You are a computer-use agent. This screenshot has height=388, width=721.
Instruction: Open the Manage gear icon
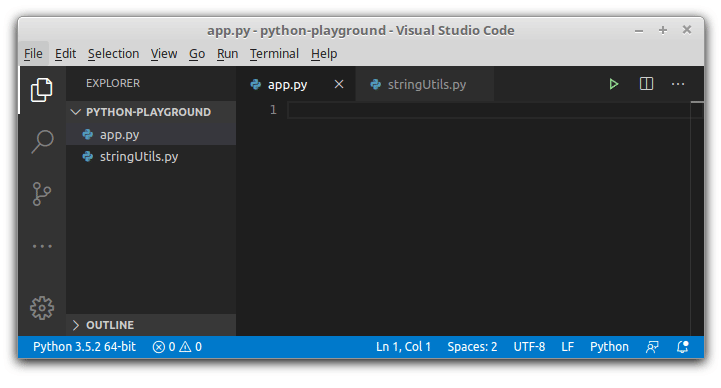coord(42,308)
